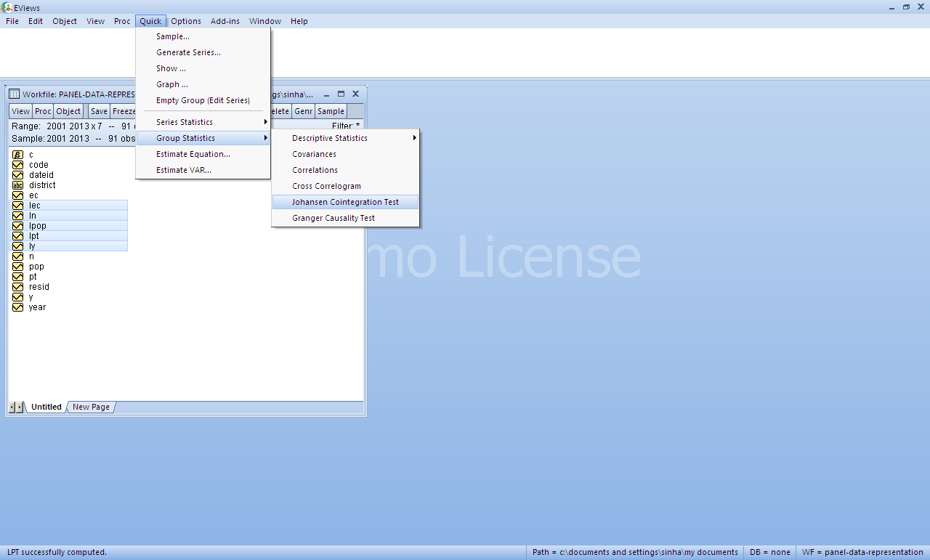930x560 pixels.
Task: Click the series icon beside n
Action: point(18,256)
